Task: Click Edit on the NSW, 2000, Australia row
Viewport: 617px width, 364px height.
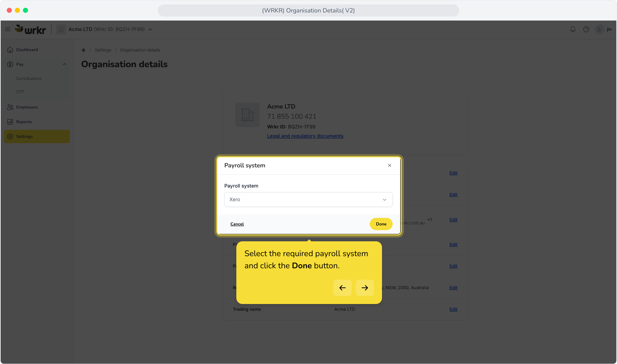Action: 453,288
